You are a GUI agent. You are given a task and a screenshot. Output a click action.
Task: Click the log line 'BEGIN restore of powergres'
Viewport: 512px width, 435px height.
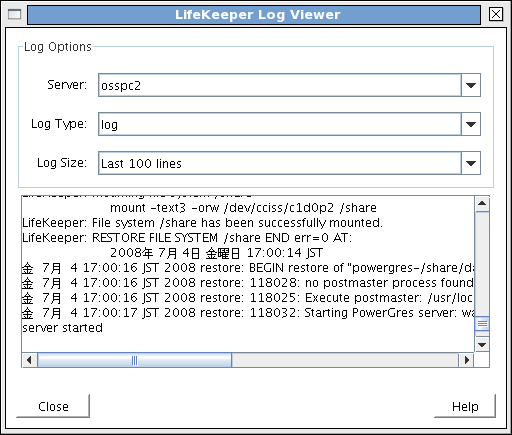pos(248,268)
